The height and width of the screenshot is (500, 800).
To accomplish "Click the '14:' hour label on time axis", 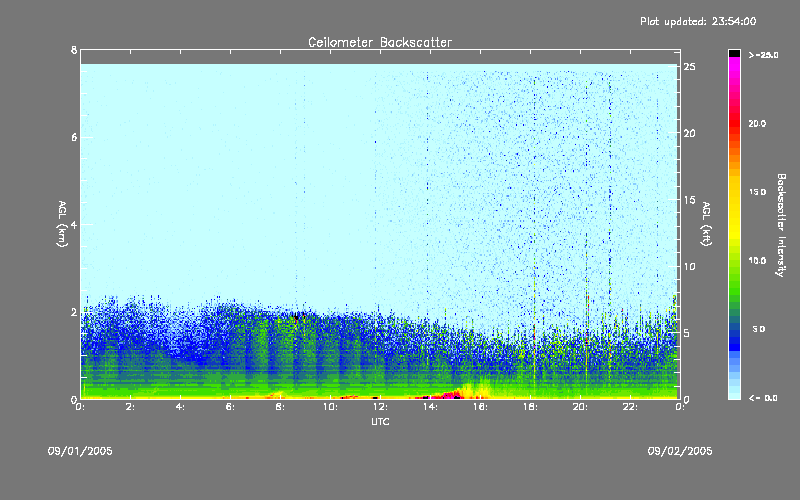I will tap(430, 407).
